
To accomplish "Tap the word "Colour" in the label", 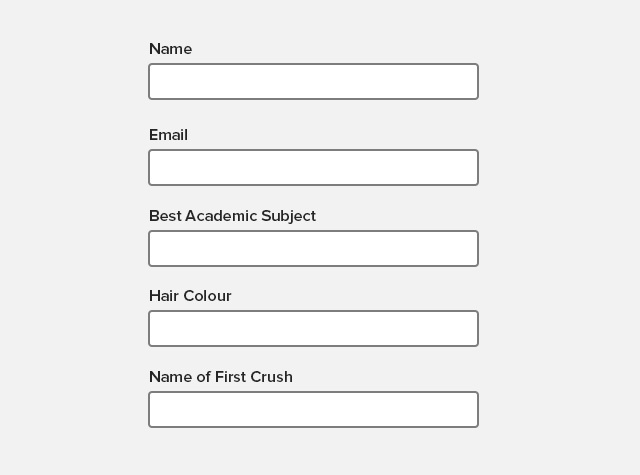I will pos(207,296).
